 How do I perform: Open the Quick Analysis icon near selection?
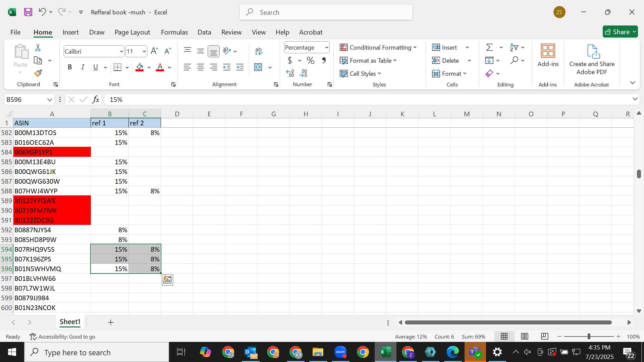(x=167, y=280)
